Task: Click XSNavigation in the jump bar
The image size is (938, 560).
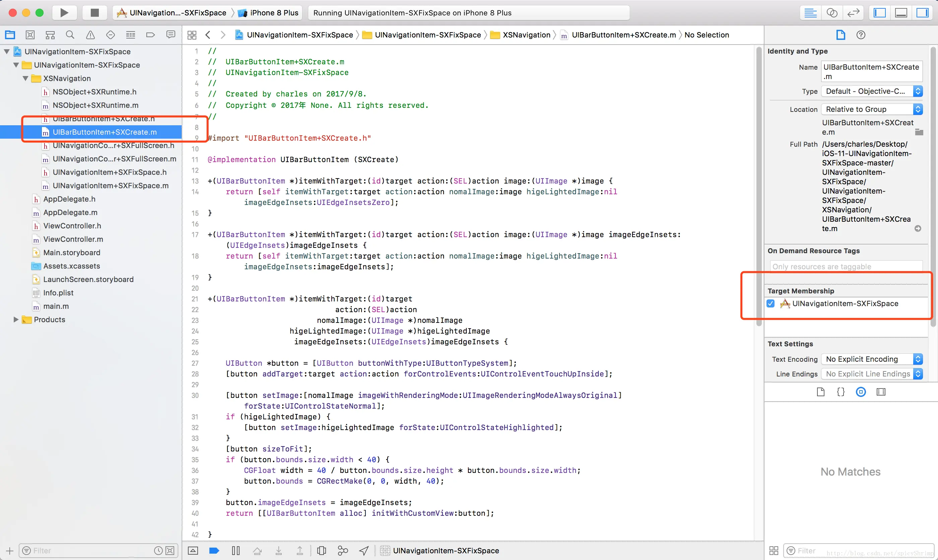Action: [x=526, y=35]
